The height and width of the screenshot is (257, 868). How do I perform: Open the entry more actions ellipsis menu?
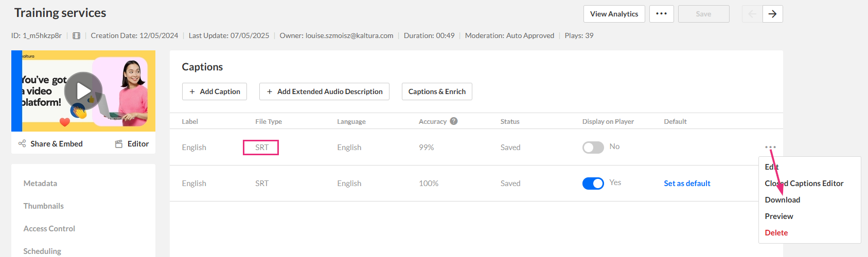point(661,14)
